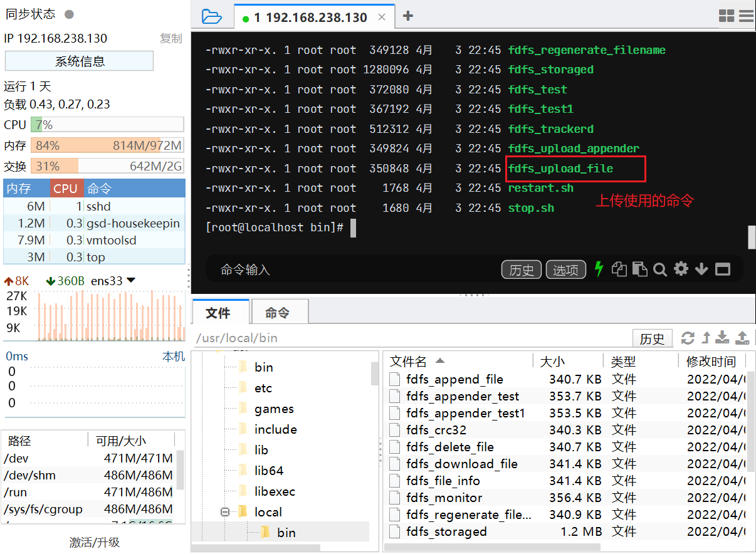Click the green lightning quick command icon

tap(599, 269)
